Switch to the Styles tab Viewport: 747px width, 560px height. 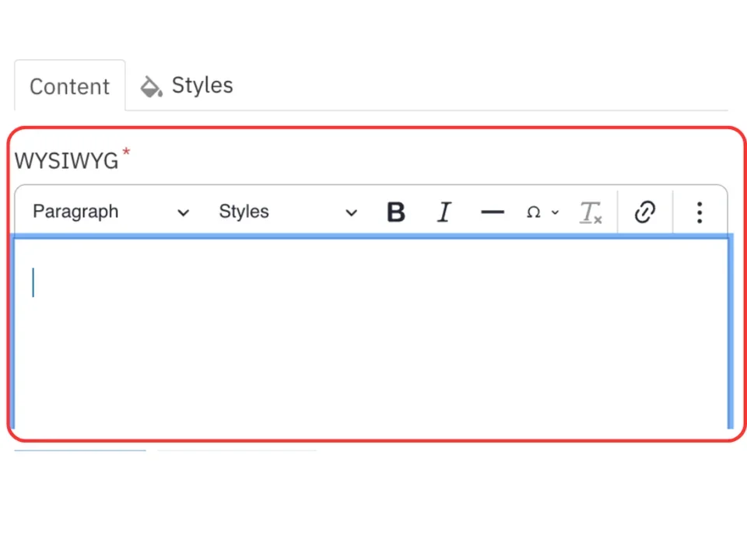[x=202, y=86]
